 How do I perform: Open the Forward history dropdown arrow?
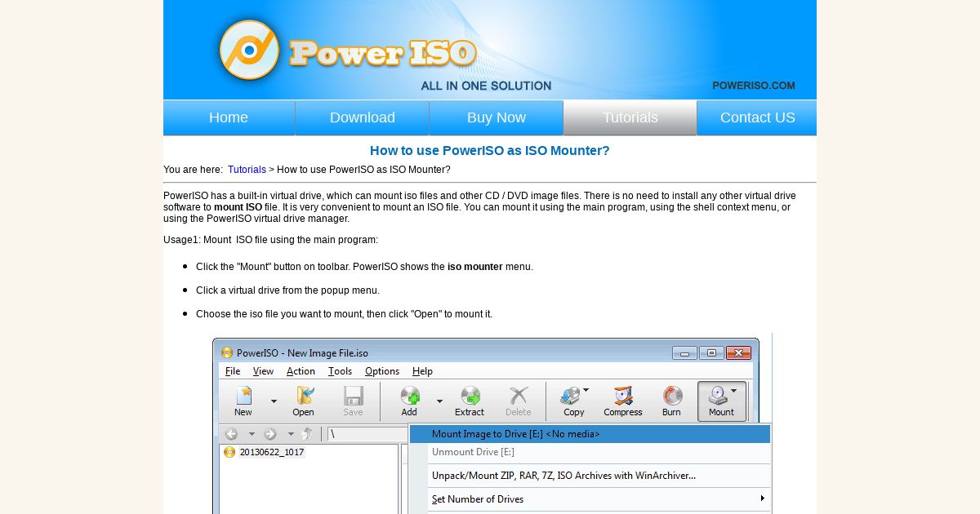290,434
